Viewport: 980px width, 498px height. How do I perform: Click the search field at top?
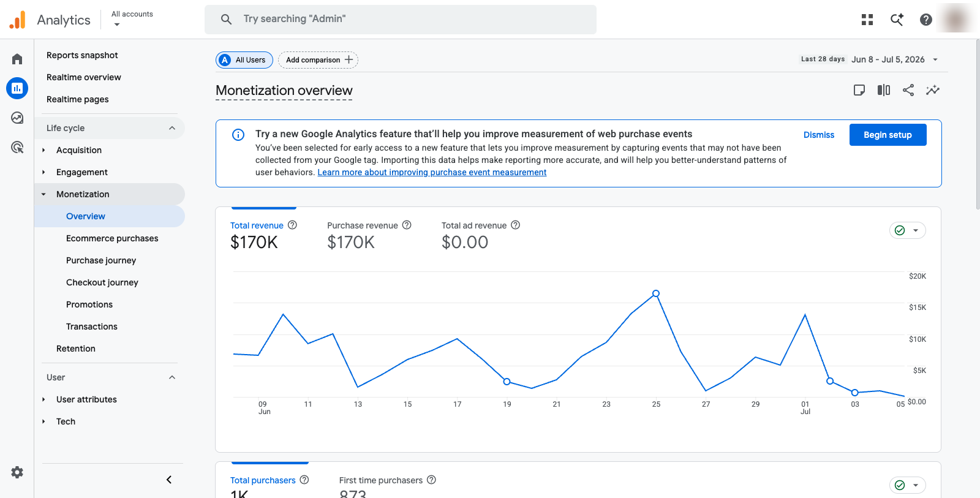[401, 19]
